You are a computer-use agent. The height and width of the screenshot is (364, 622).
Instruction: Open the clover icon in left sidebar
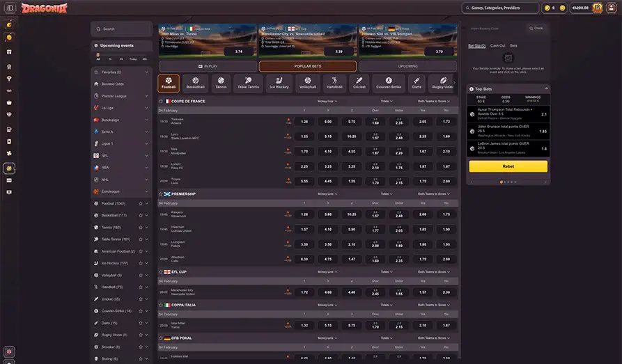pyautogui.click(x=9, y=153)
